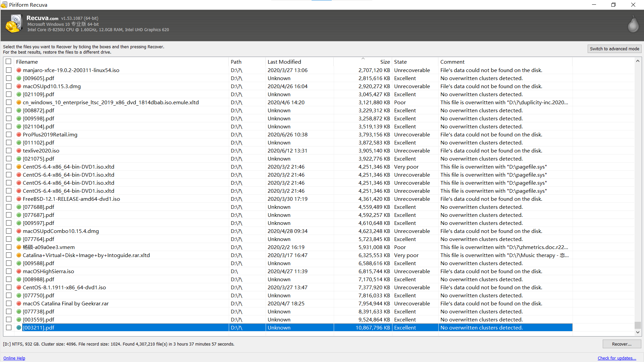This screenshot has height=362, width=644.
Task: Click green status dot of [003211].pdf
Action: tap(19, 327)
